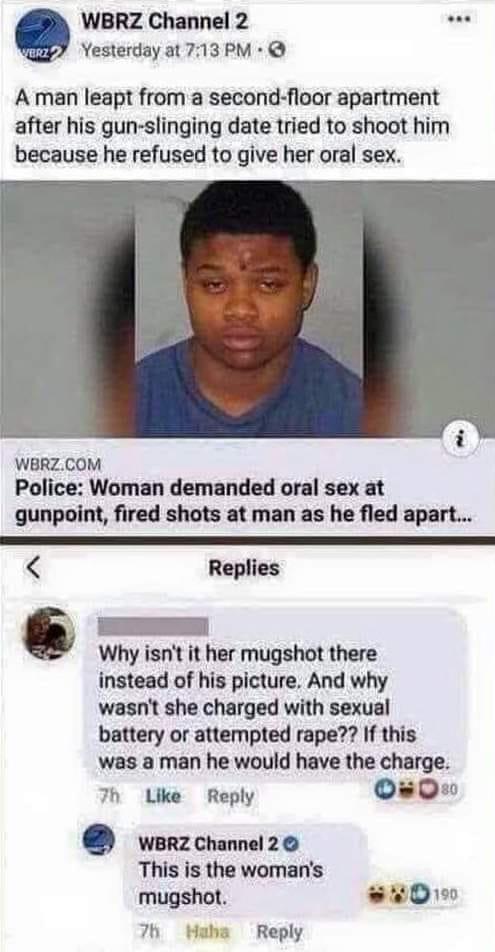The width and height of the screenshot is (495, 952).
Task: Reply to WBRZ Channel 2's comment
Action: click(280, 931)
